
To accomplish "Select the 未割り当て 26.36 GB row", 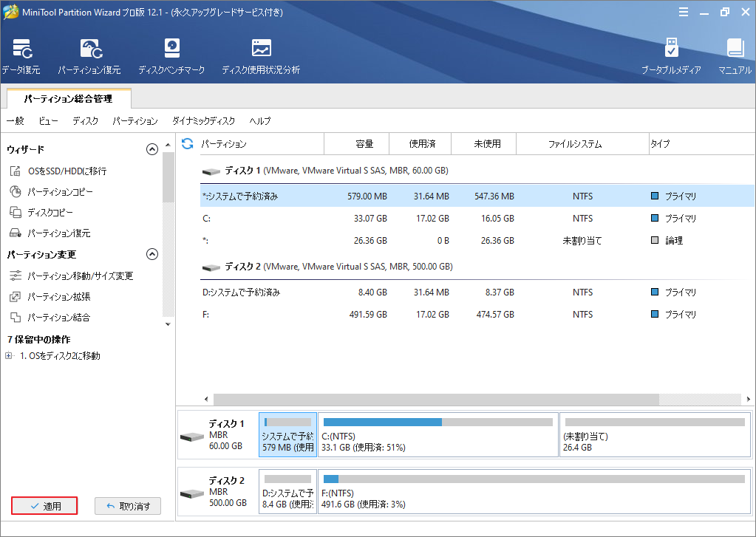I will [477, 241].
